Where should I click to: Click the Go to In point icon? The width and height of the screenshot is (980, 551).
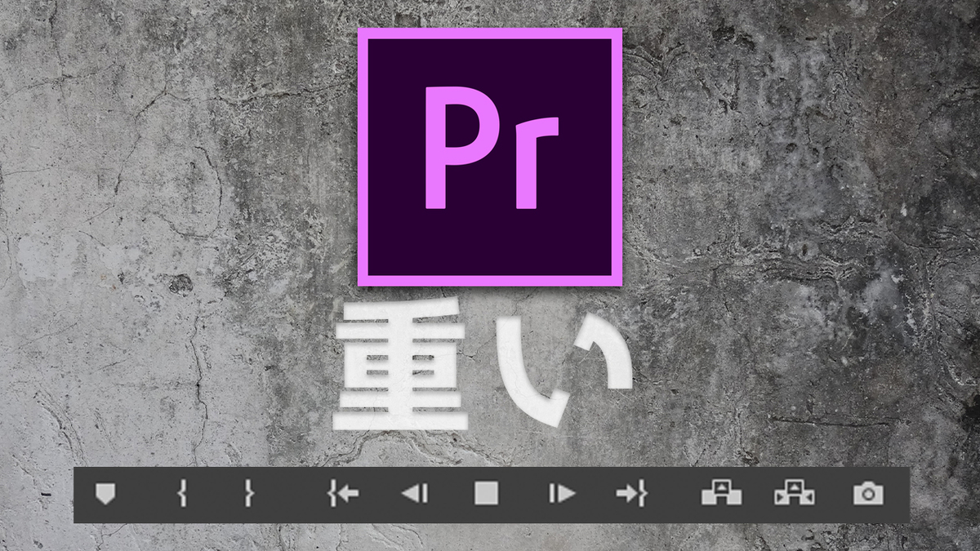click(343, 493)
